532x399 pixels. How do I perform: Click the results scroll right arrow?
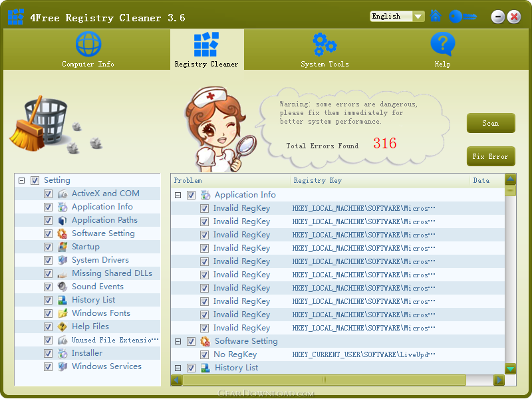[499, 380]
